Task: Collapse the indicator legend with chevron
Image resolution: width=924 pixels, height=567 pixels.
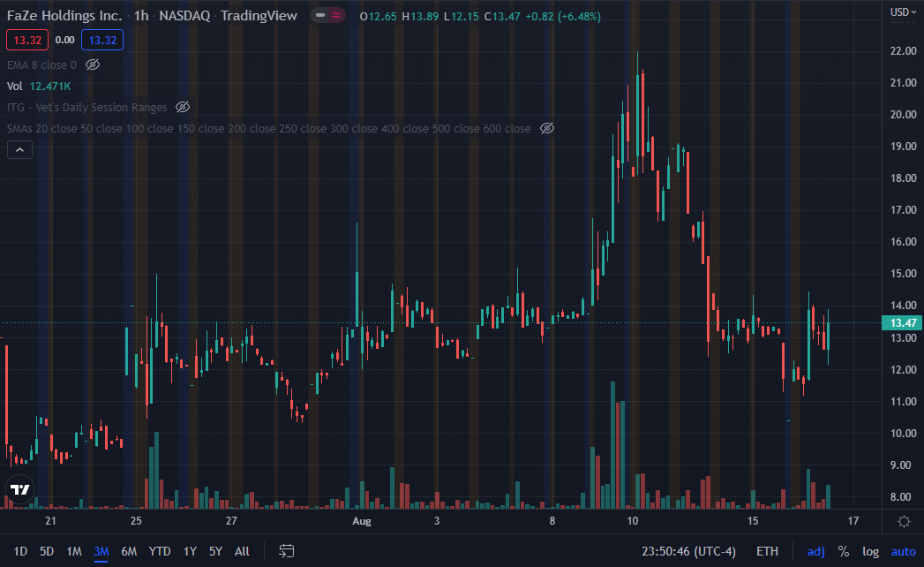Action: [19, 150]
